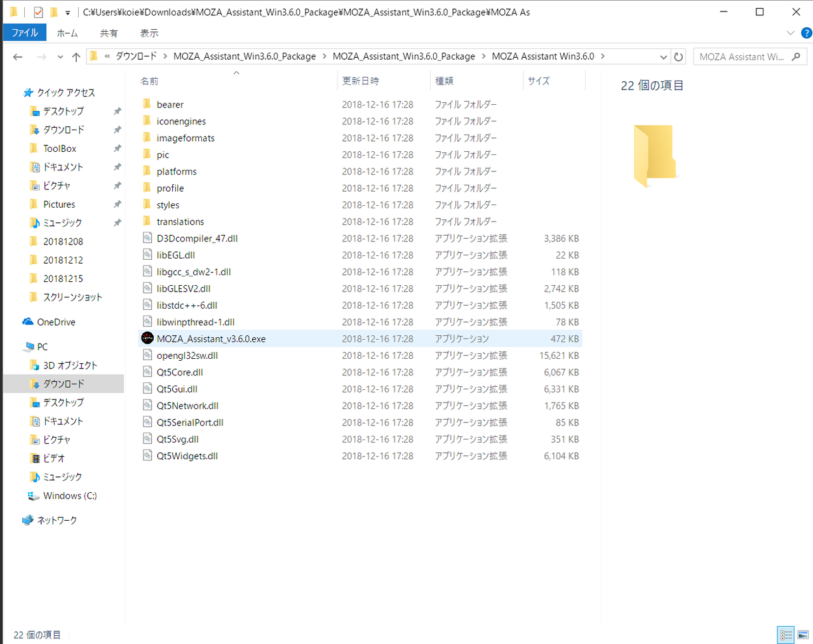Unpin ToolBox from quick access
Viewport: 813px width, 644px height.
(117, 149)
